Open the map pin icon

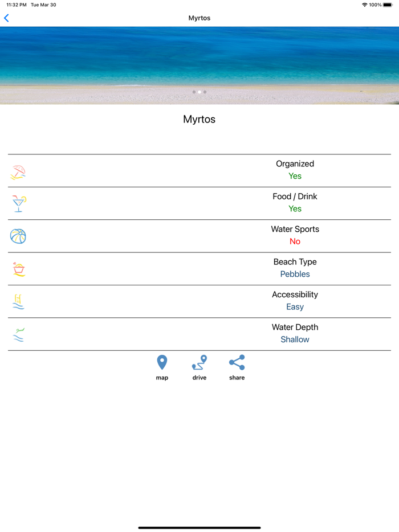(x=162, y=363)
